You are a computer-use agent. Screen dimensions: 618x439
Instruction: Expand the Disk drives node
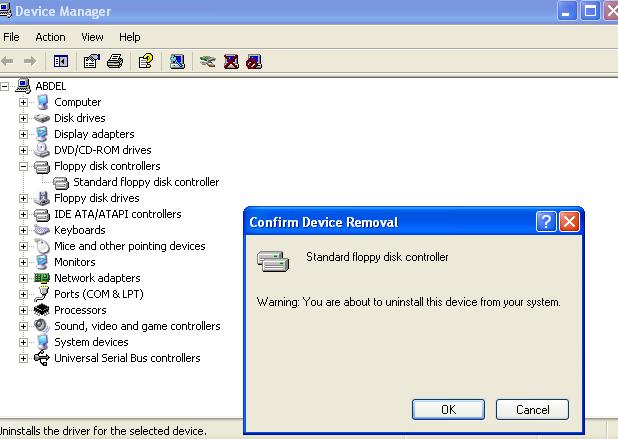(x=23, y=118)
